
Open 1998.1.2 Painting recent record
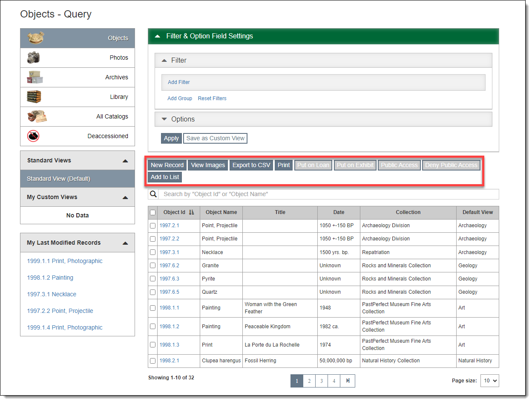click(x=50, y=278)
